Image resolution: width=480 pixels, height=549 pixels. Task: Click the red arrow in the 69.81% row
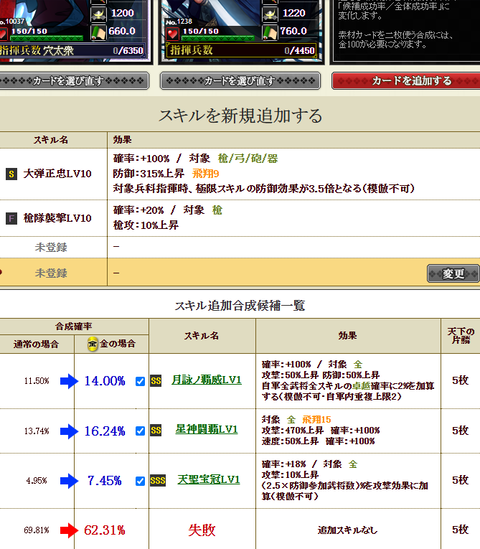click(69, 530)
